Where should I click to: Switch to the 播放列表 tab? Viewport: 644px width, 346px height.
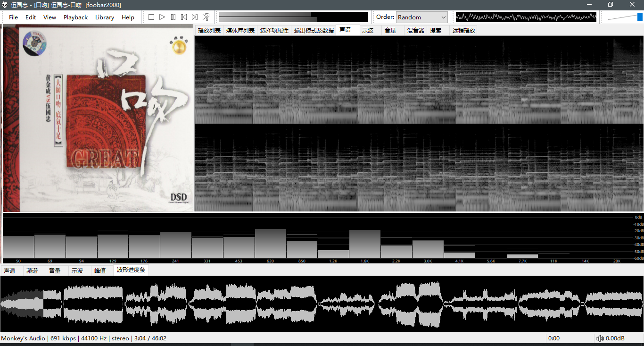pyautogui.click(x=209, y=30)
